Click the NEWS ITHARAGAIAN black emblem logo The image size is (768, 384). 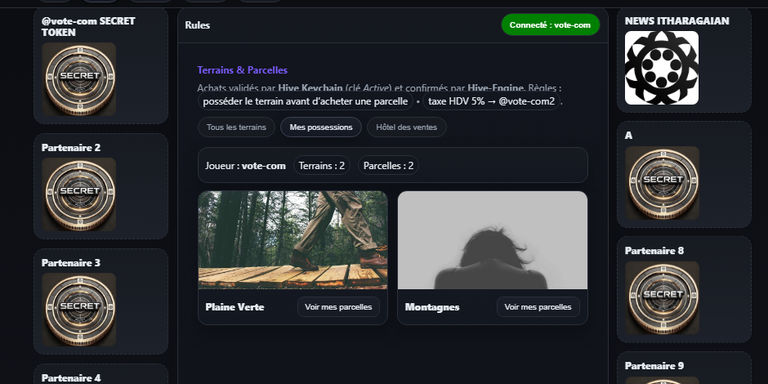[662, 68]
